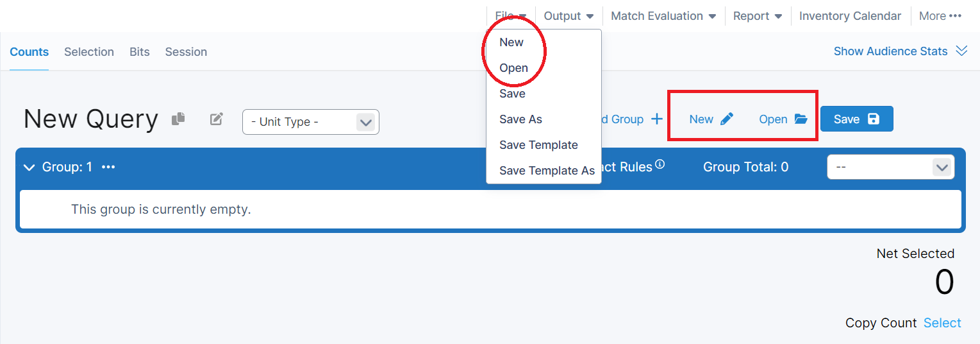Click the info icon next to Rules
The width and height of the screenshot is (980, 344).
[660, 165]
